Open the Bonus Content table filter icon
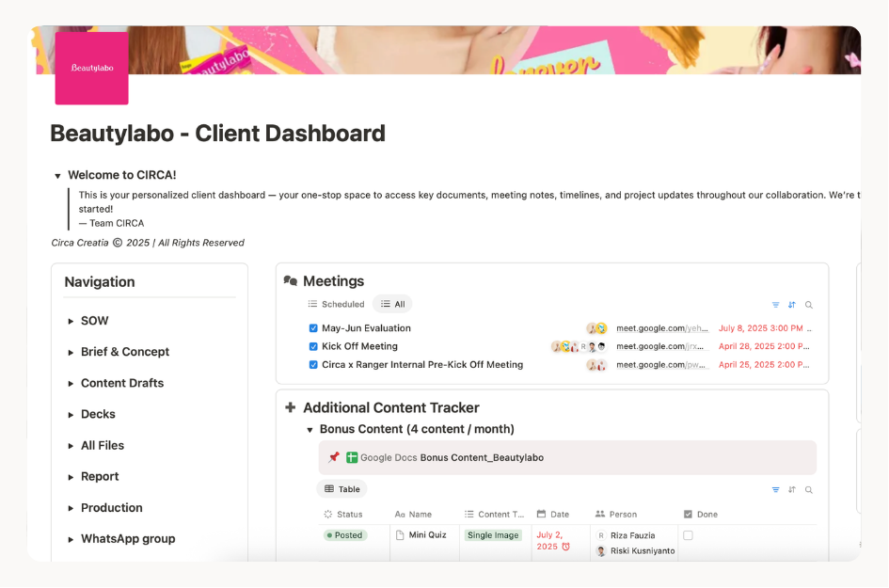The height and width of the screenshot is (588, 889). [775, 490]
